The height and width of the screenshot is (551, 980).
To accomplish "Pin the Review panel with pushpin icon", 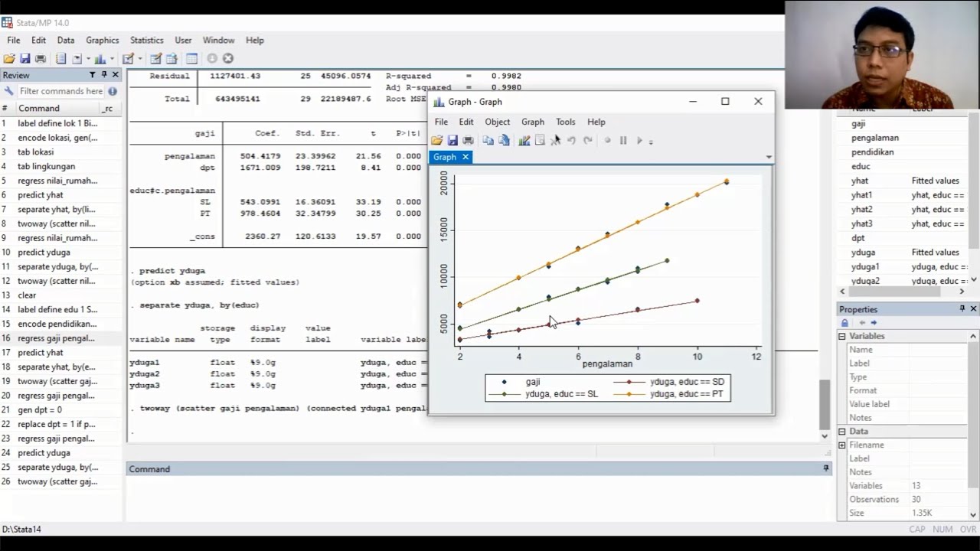I will (x=104, y=75).
